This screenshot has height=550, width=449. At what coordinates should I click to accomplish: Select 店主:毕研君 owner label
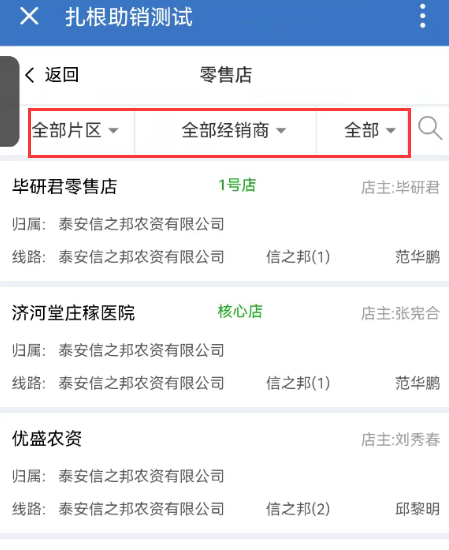point(400,187)
